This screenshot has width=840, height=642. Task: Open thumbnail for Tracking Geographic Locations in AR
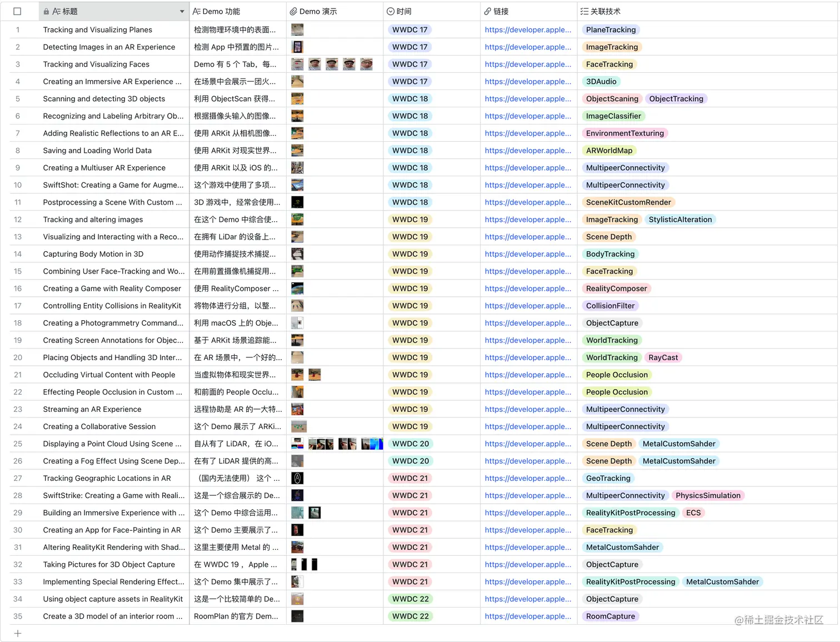tap(297, 478)
